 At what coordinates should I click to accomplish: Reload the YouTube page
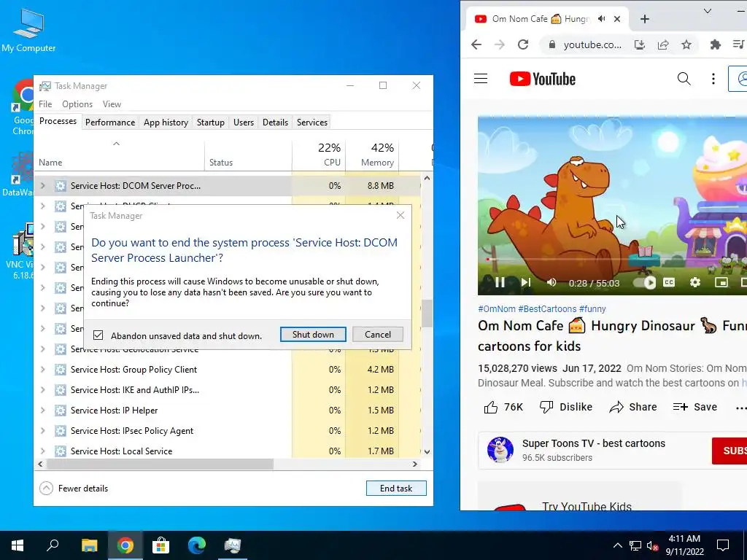pos(523,44)
